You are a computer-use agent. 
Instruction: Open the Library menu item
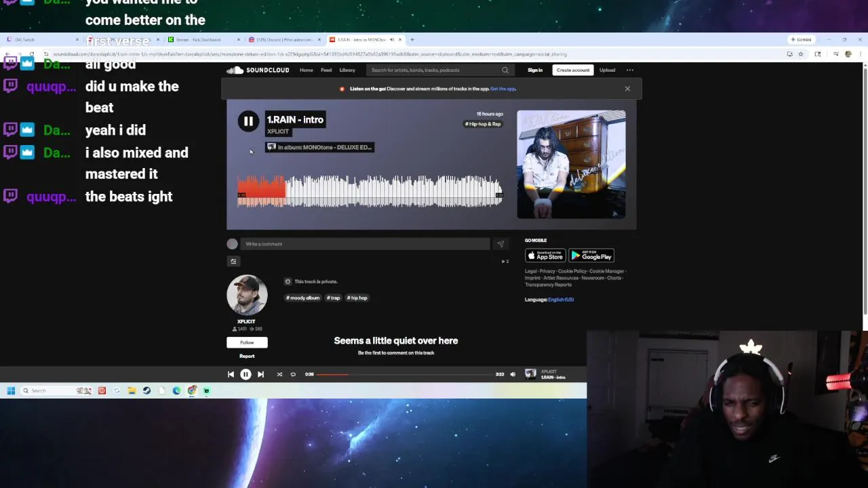point(347,70)
